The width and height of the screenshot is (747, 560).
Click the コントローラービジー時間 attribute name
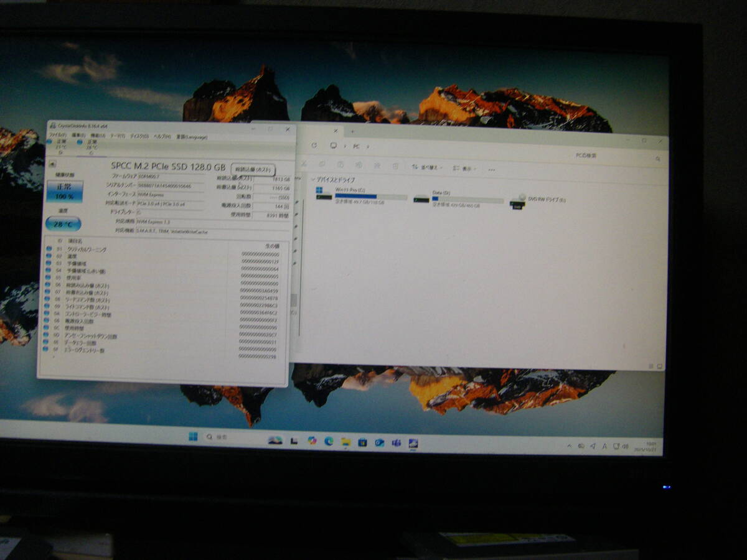(x=89, y=315)
